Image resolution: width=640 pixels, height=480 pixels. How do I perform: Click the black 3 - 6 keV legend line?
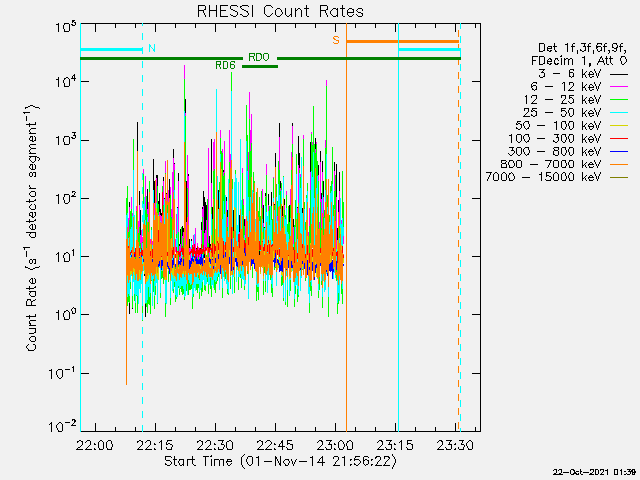pos(619,74)
